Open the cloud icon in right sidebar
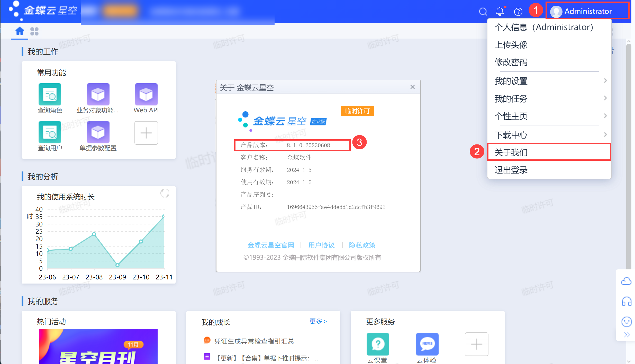 pyautogui.click(x=626, y=281)
